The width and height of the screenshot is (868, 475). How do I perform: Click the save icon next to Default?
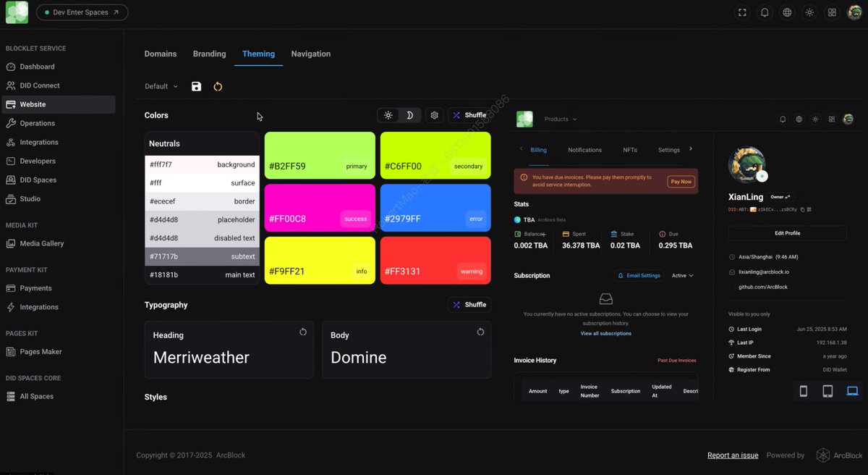tap(196, 86)
